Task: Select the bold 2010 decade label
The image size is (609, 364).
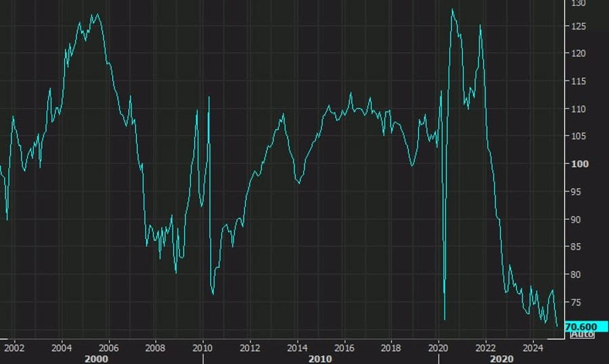Action: click(x=320, y=357)
